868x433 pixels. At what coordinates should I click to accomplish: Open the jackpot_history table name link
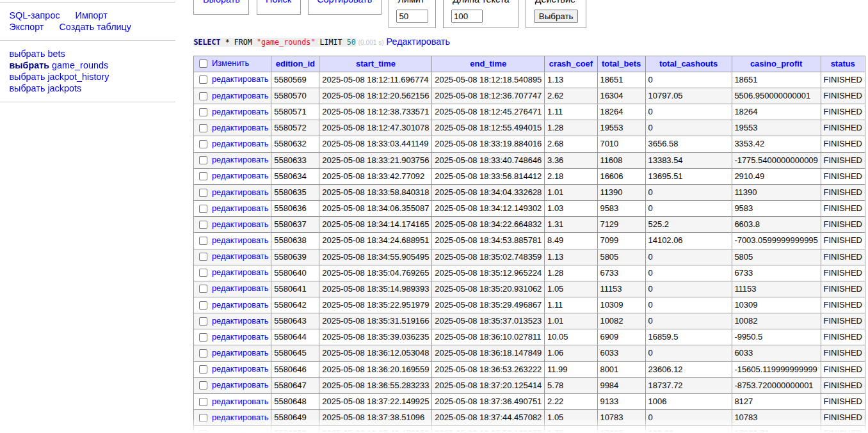(80, 77)
